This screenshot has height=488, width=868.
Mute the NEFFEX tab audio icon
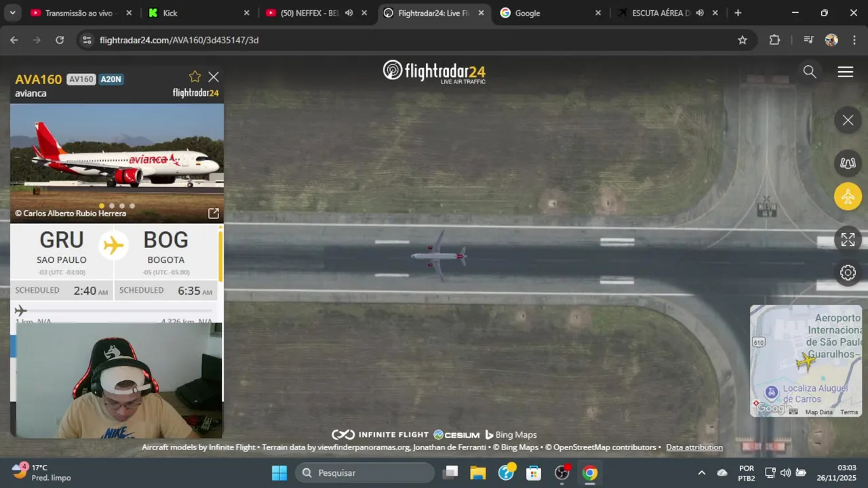click(x=349, y=13)
